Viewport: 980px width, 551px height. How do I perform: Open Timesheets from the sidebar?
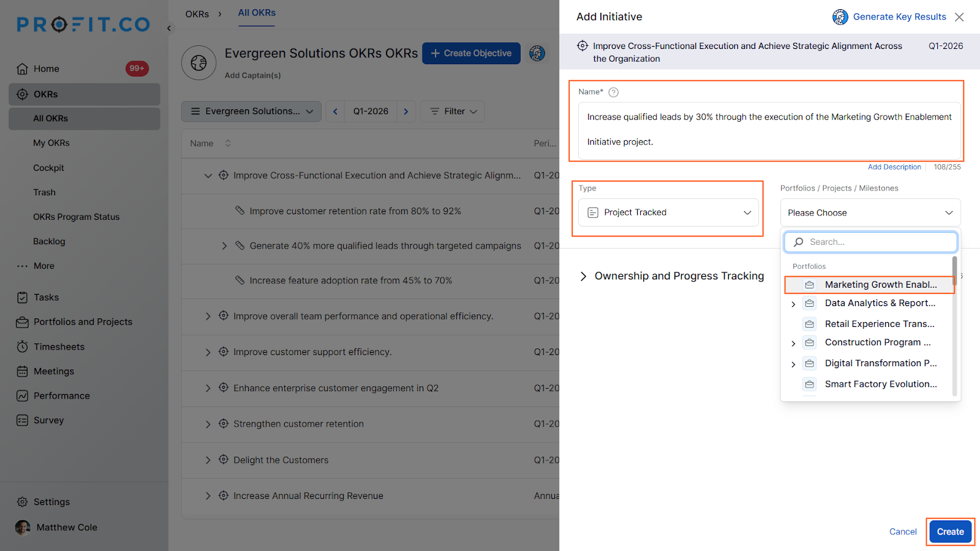59,347
